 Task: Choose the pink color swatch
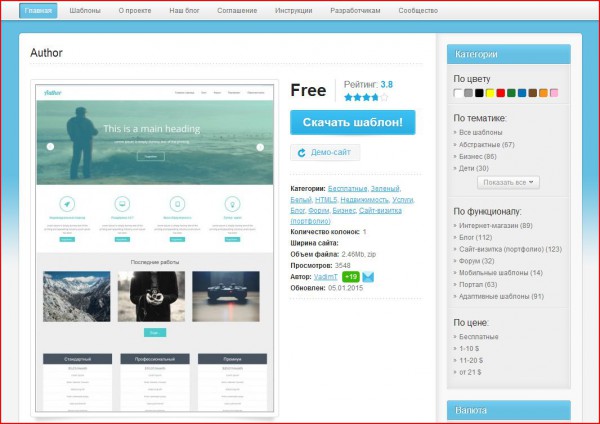click(x=554, y=93)
